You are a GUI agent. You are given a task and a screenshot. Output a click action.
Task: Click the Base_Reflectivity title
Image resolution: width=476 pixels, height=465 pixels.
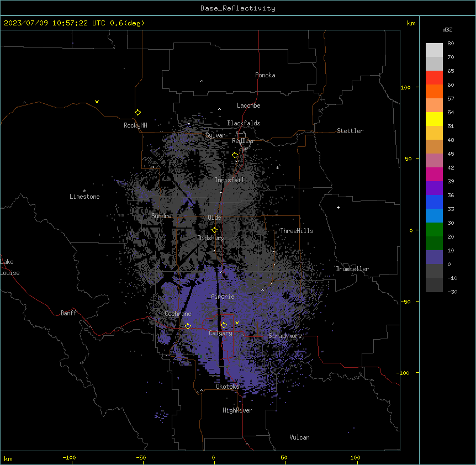click(238, 8)
